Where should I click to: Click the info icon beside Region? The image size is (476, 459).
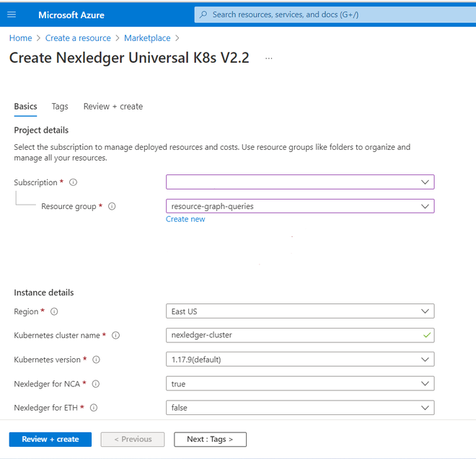coord(54,312)
